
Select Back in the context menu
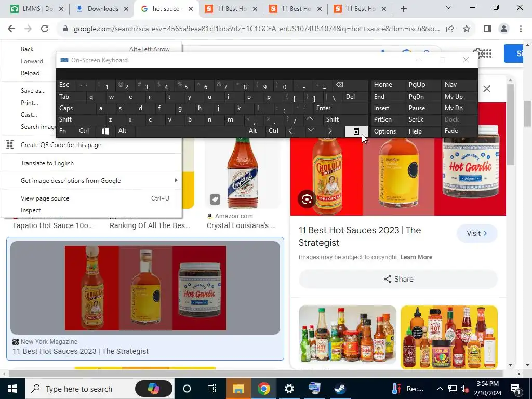pos(91,49)
